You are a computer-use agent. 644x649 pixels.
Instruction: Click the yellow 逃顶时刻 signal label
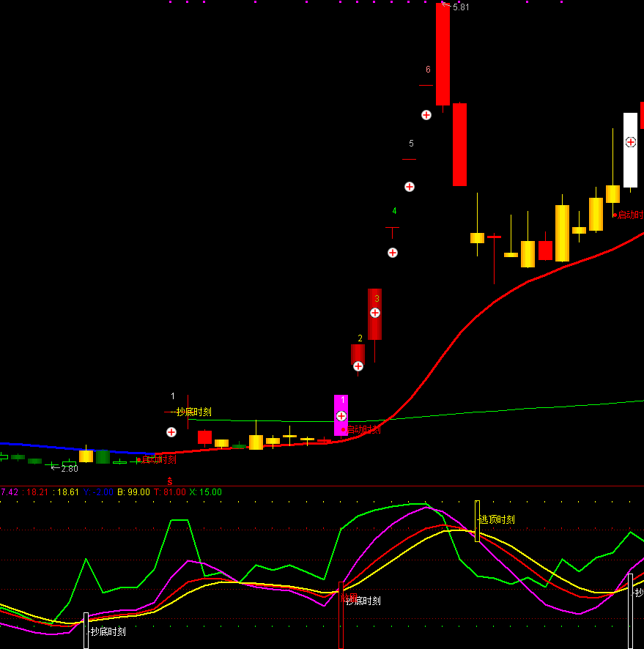497,519
